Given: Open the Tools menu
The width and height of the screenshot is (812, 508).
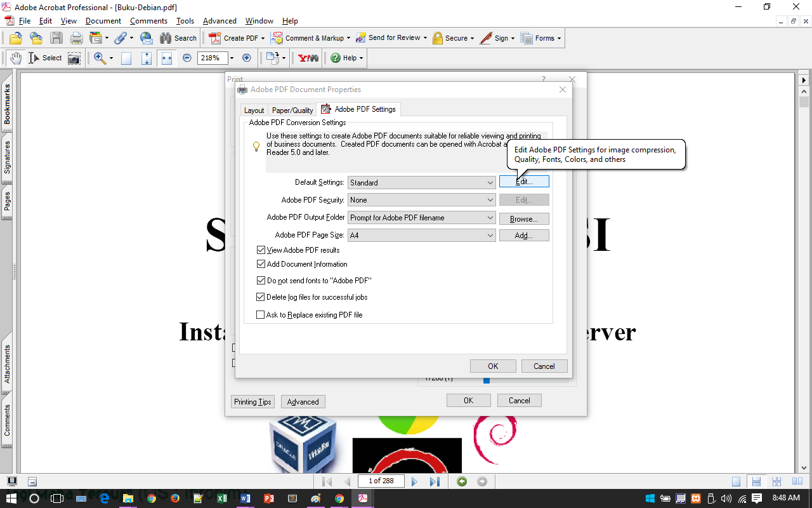Looking at the screenshot, I should pos(185,21).
